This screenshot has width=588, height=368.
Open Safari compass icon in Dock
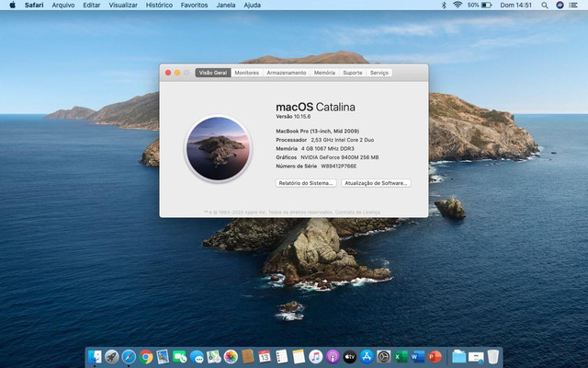[129, 356]
